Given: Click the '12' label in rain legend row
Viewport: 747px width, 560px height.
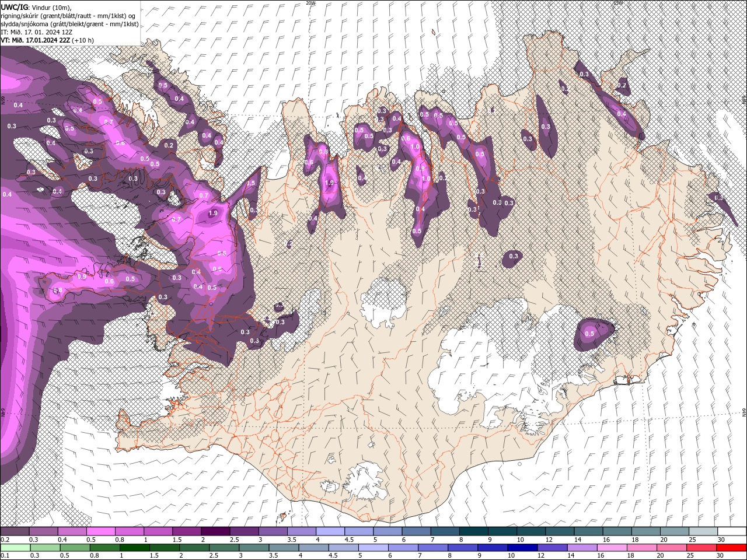Looking at the screenshot, I should [x=541, y=556].
